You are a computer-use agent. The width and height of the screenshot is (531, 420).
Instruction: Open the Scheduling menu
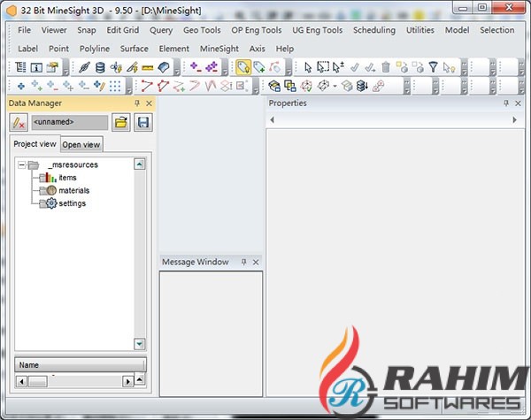[374, 30]
